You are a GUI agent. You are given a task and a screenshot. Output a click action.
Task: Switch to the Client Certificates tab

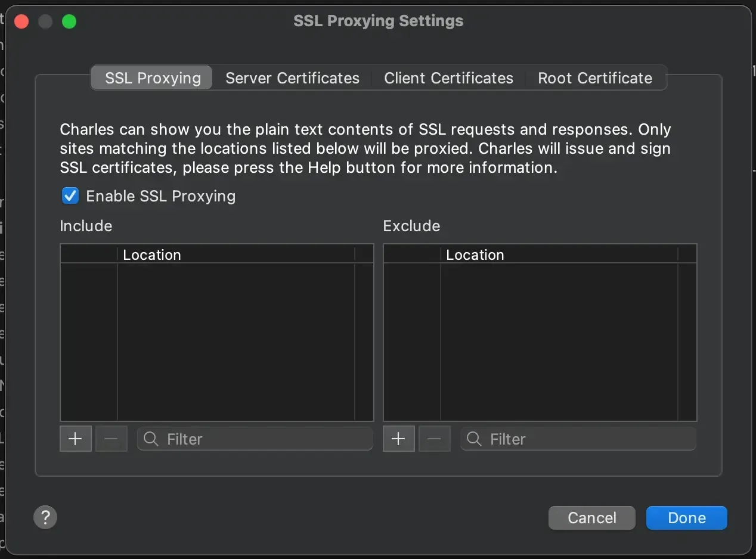pyautogui.click(x=448, y=78)
